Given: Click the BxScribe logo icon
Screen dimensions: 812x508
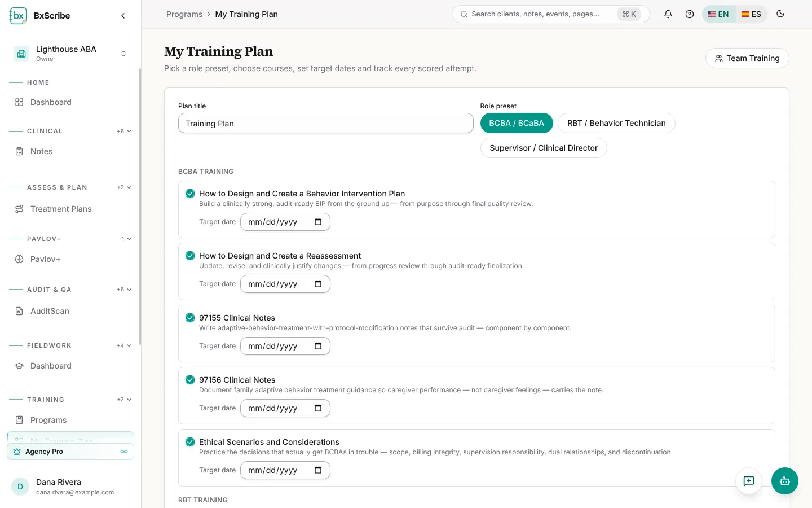Looking at the screenshot, I should tap(18, 16).
